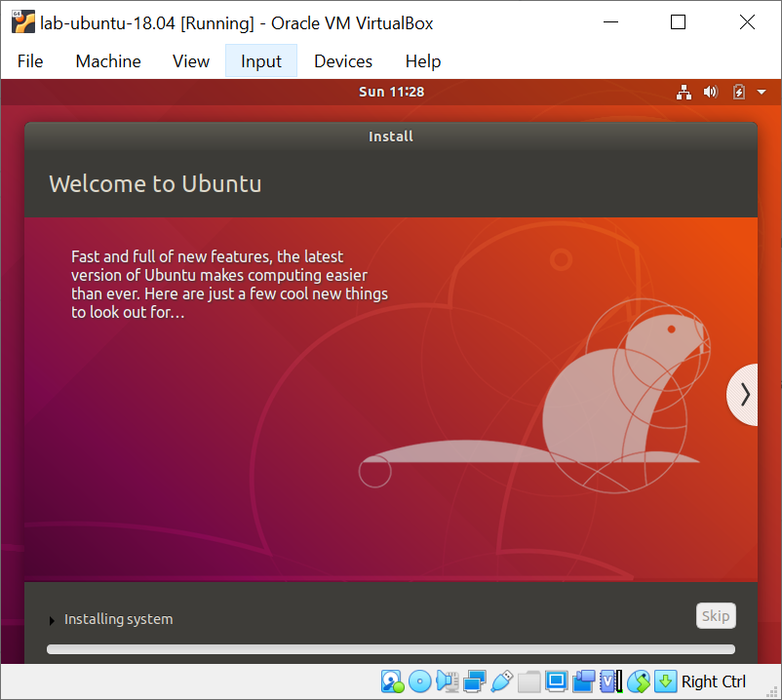Open the Ubuntu system menu arrow
Screen dimensions: 782x700
(x=762, y=92)
